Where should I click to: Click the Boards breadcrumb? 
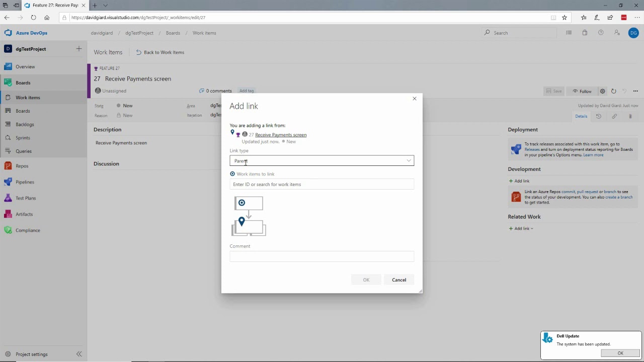tap(173, 33)
